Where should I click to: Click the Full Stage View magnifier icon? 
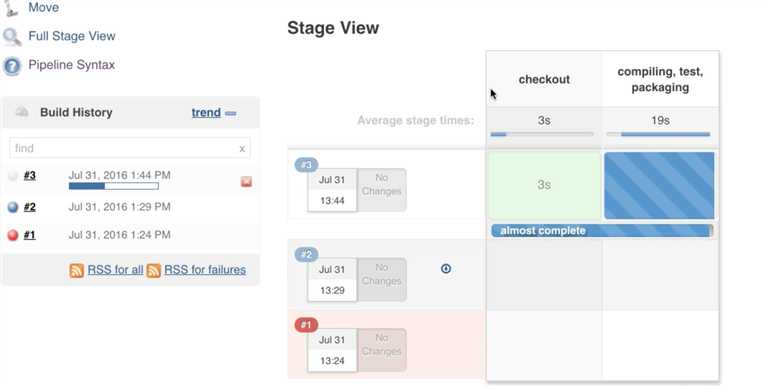(12, 37)
